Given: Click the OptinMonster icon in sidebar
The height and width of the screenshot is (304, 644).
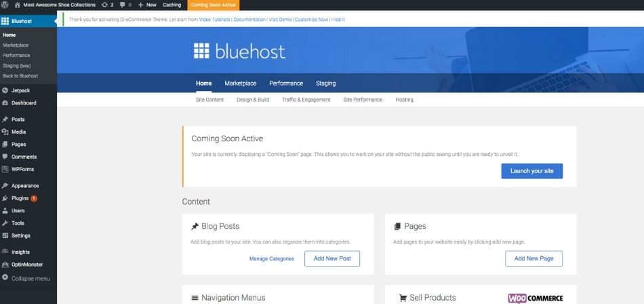Looking at the screenshot, I should point(5,265).
